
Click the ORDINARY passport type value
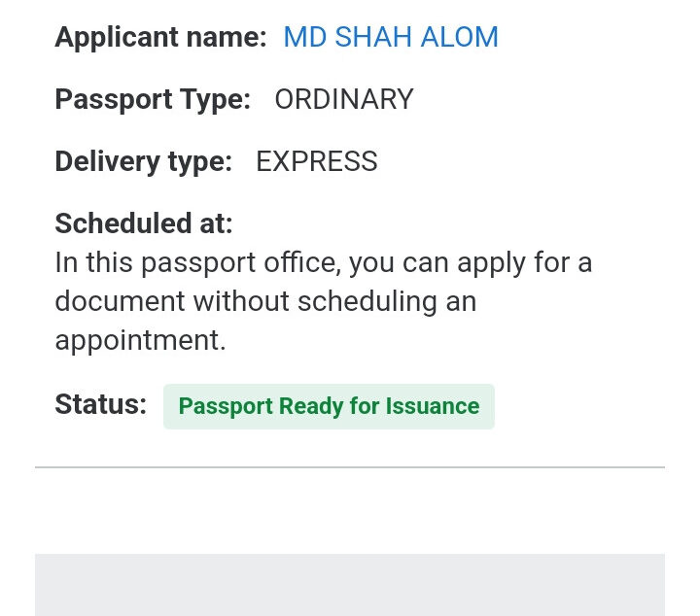pyautogui.click(x=344, y=99)
